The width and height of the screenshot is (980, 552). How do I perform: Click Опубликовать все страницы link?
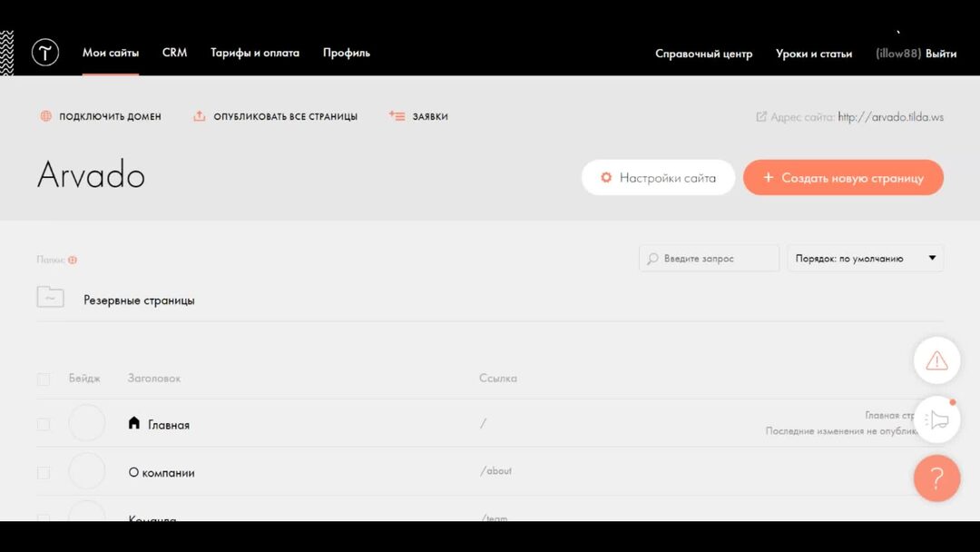286,116
